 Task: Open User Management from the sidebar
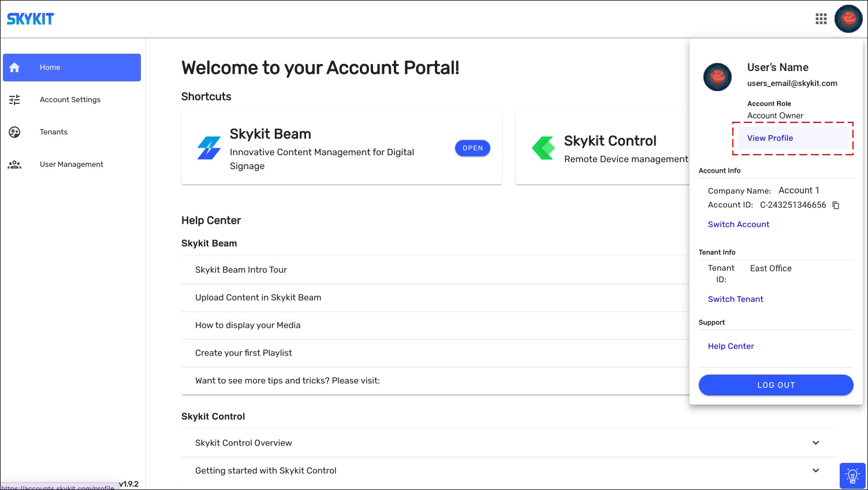72,164
